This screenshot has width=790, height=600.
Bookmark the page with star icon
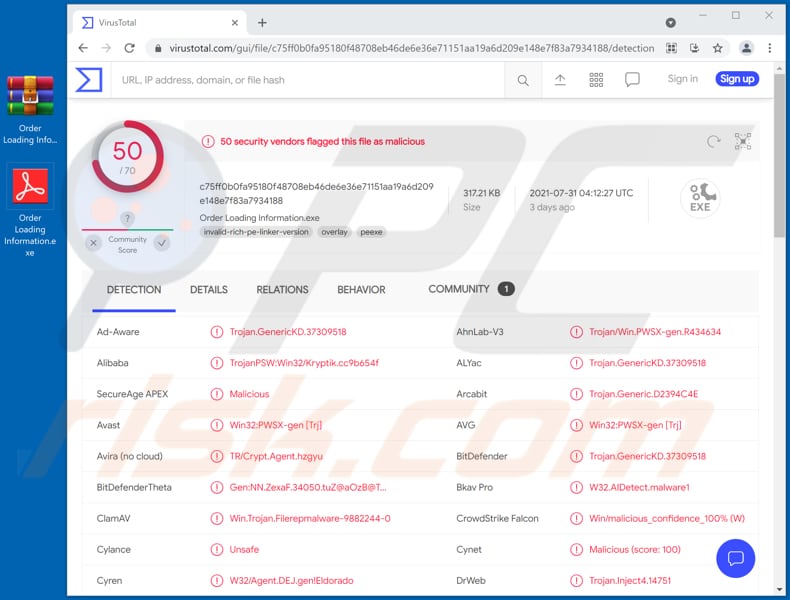[717, 48]
